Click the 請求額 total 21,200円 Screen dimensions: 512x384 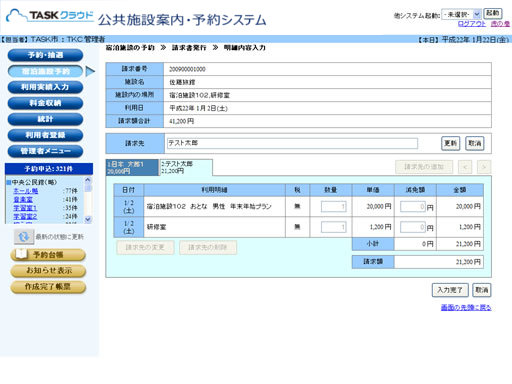coord(468,262)
